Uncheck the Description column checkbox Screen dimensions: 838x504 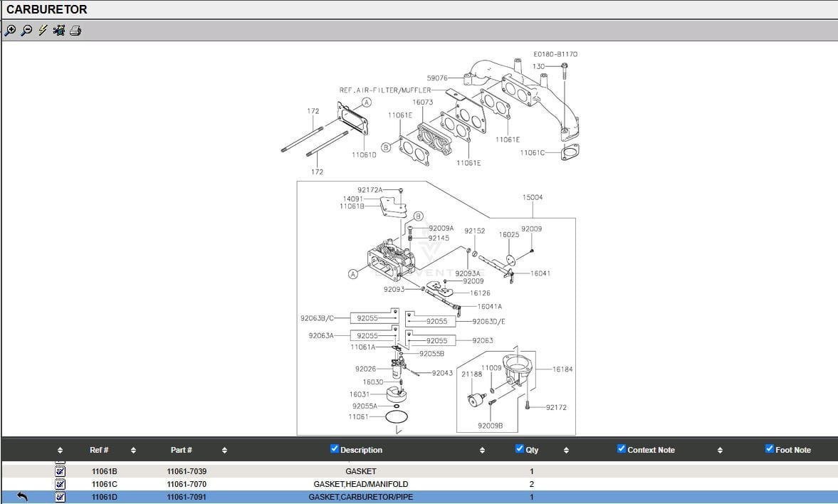point(335,449)
